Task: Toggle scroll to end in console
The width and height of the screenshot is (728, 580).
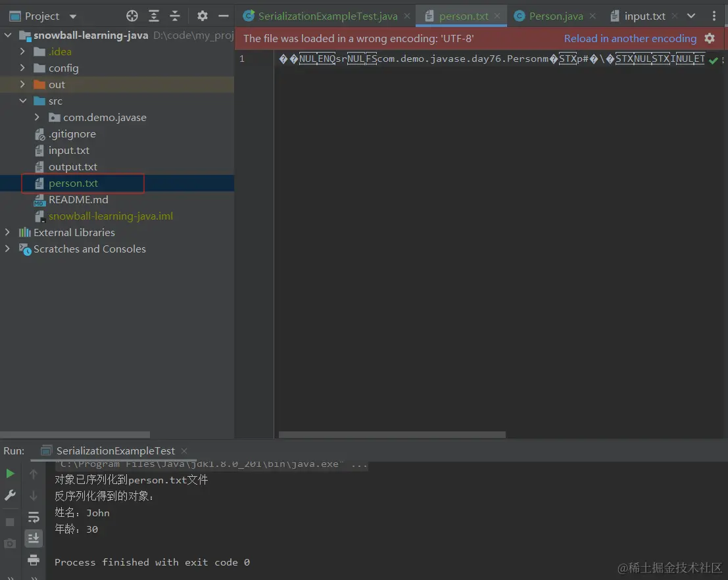Action: pos(34,538)
